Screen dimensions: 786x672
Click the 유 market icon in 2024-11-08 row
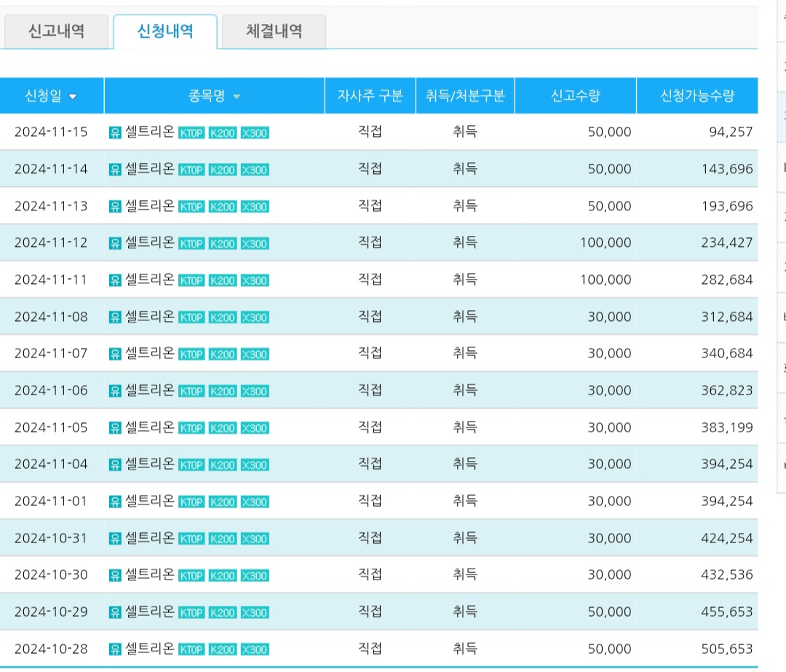tap(115, 317)
